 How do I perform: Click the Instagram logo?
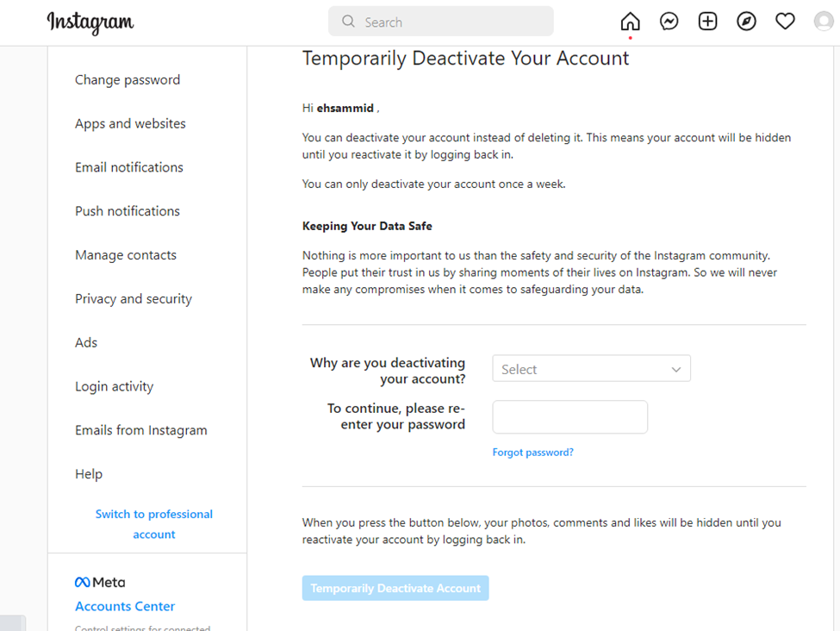(90, 22)
